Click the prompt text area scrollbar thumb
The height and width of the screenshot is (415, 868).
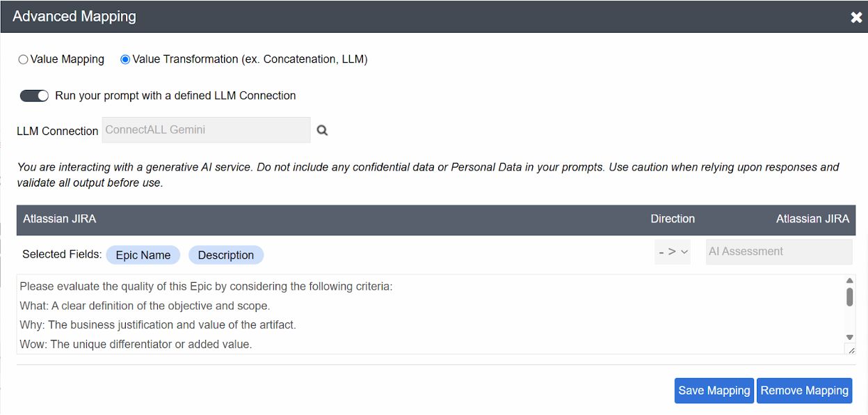click(x=849, y=297)
